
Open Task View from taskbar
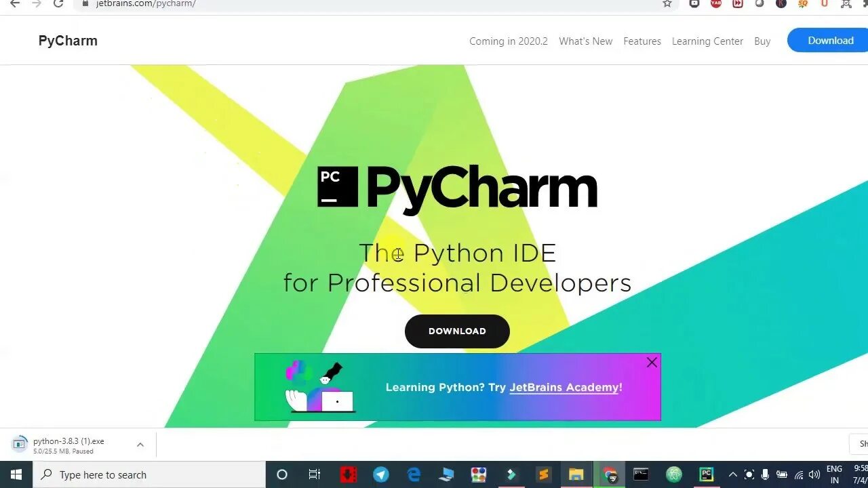pos(315,474)
